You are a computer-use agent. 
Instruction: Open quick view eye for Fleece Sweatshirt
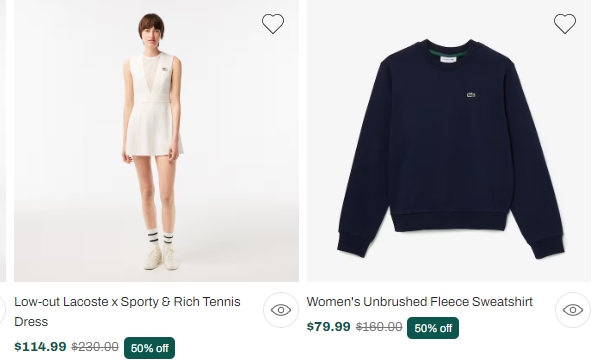573,310
